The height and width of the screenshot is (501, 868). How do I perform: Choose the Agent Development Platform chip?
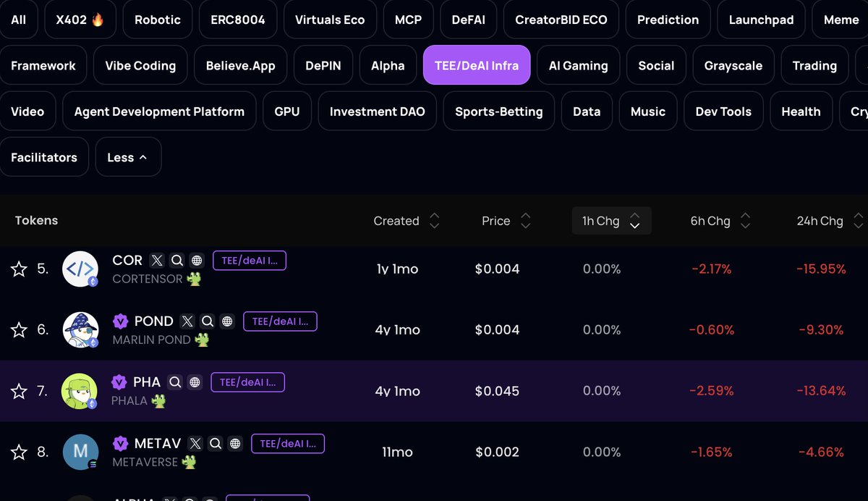[159, 111]
